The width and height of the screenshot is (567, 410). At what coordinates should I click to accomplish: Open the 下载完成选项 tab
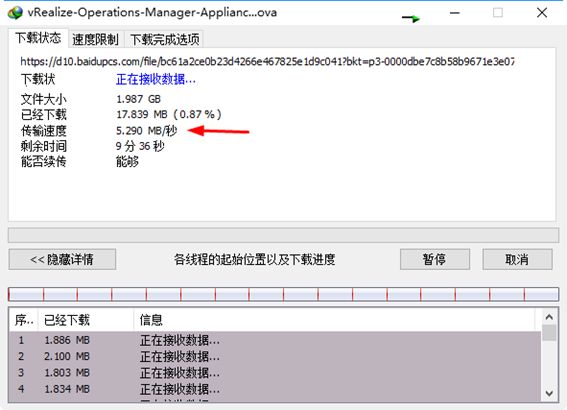coord(165,39)
